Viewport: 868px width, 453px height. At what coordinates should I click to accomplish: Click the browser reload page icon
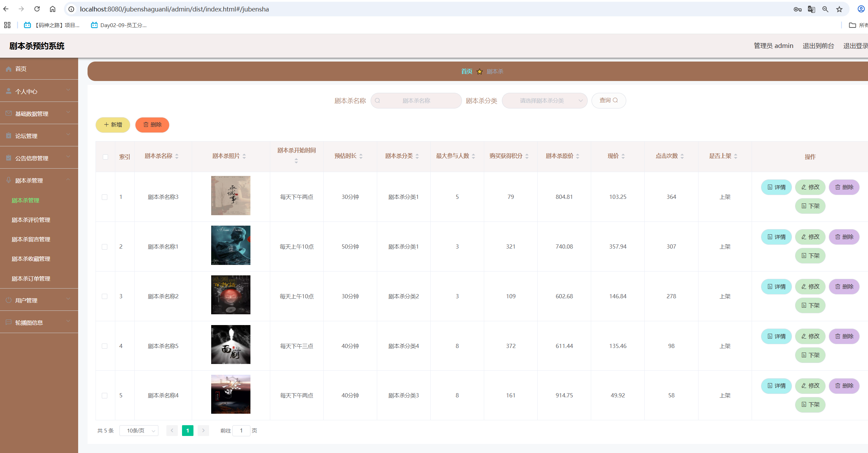(37, 9)
